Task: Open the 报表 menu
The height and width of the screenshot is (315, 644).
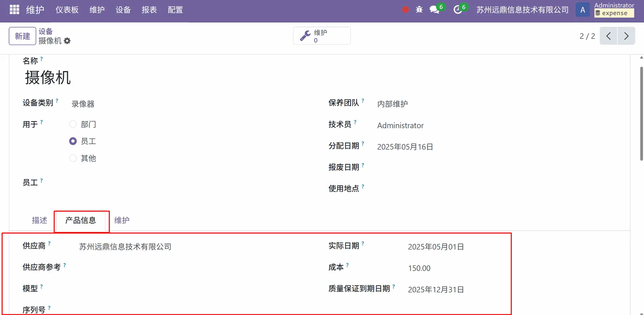Action: pyautogui.click(x=149, y=10)
